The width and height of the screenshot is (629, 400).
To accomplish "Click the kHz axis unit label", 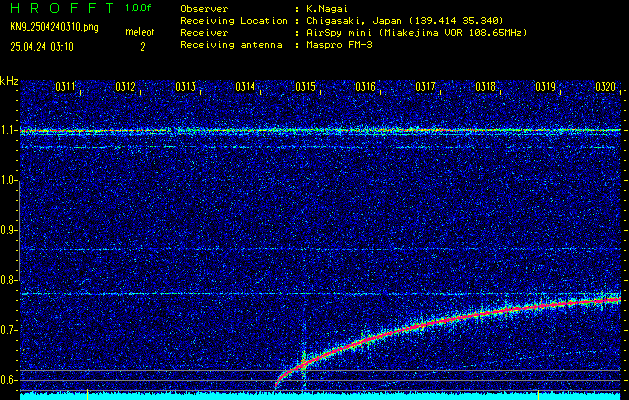I will pyautogui.click(x=9, y=81).
